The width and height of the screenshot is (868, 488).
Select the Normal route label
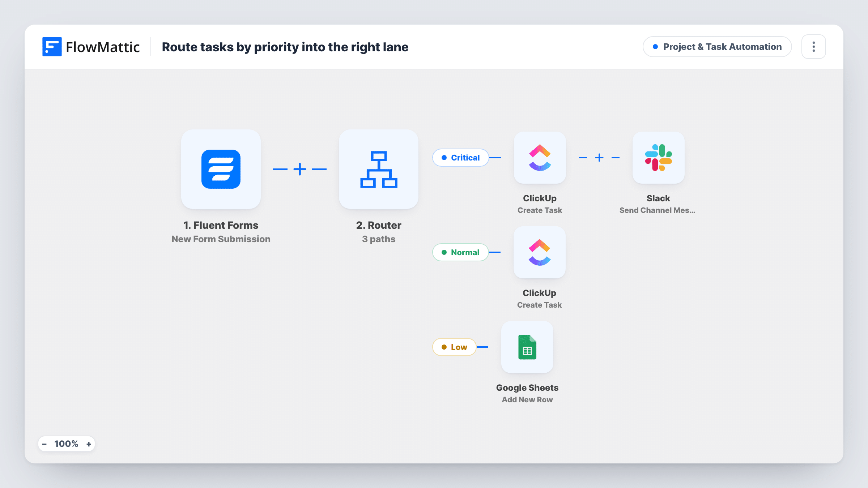461,252
